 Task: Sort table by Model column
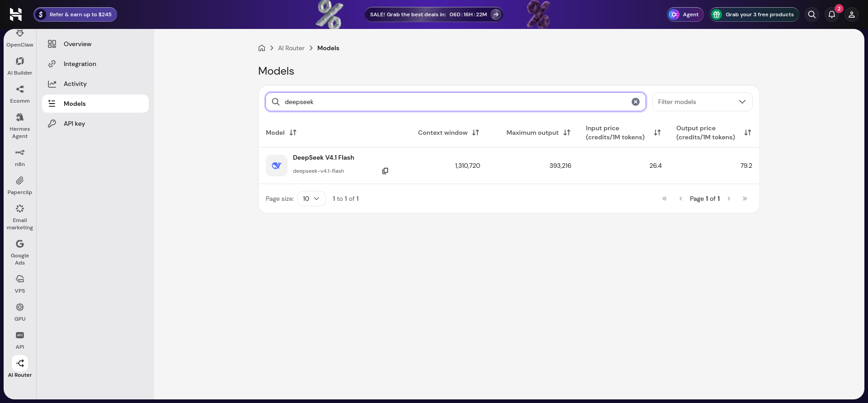293,133
